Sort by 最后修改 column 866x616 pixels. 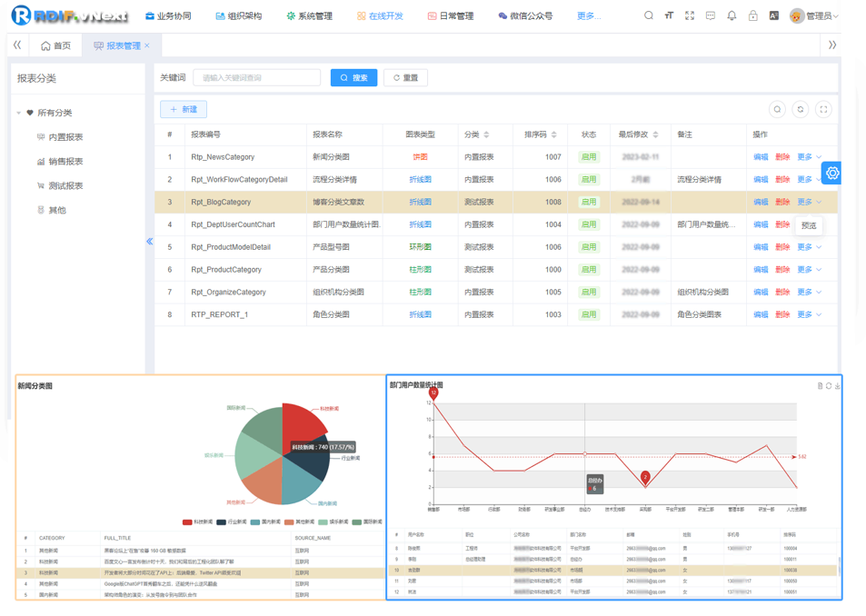(x=655, y=134)
